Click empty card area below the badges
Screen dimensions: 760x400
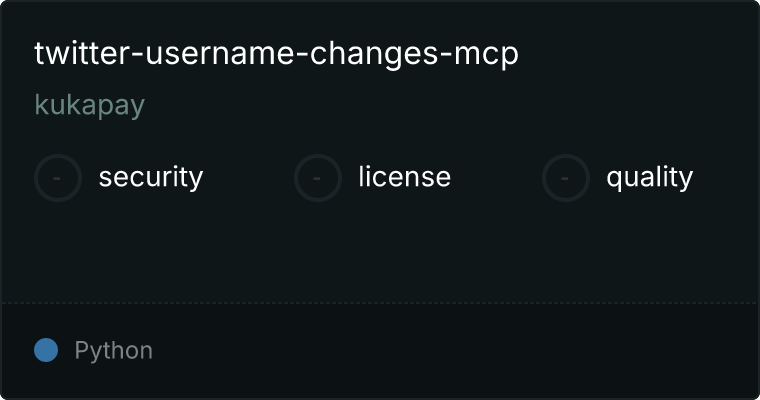[x=380, y=252]
